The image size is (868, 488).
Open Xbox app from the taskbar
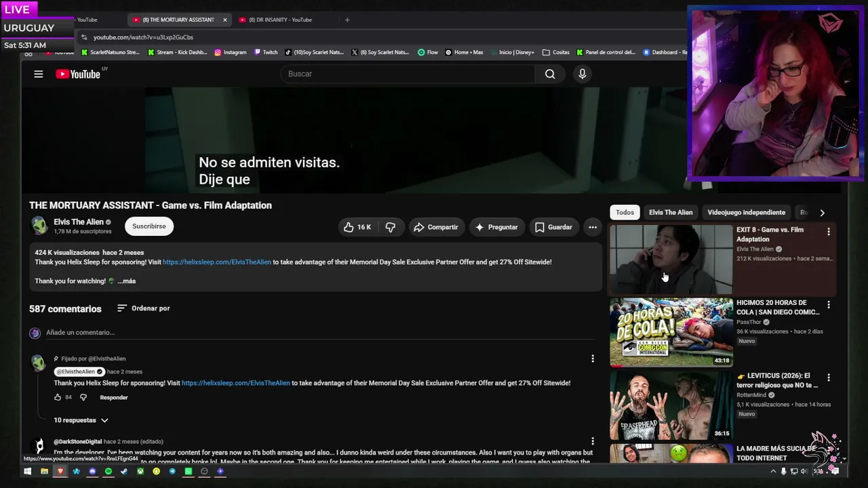pos(140,471)
